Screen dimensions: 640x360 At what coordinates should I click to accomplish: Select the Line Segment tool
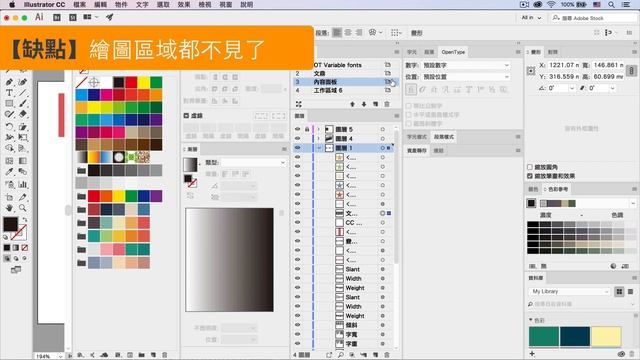point(23,93)
